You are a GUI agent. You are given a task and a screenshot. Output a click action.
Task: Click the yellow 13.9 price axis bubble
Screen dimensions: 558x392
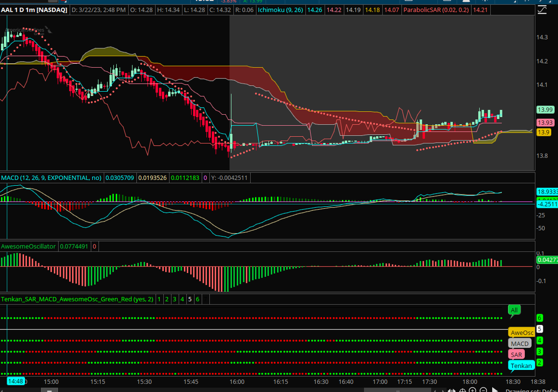coord(543,132)
